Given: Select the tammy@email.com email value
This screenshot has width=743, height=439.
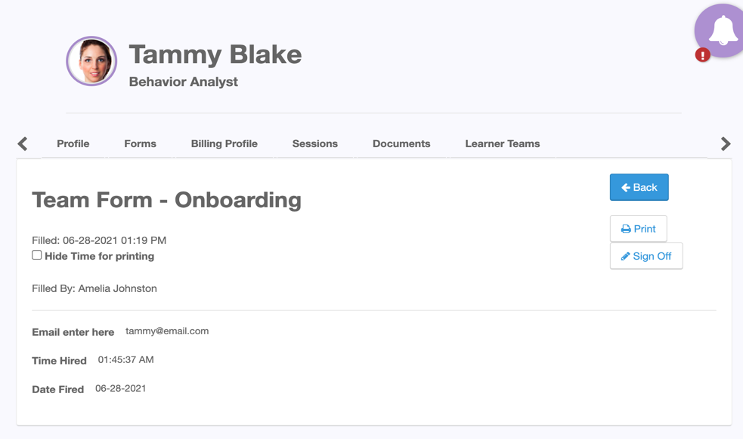Looking at the screenshot, I should tap(167, 331).
